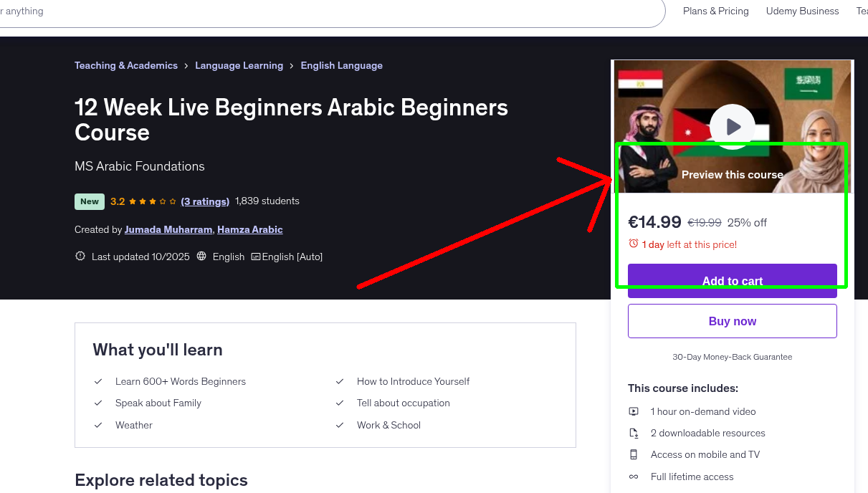Click the alarm clock icon by the price alert
Image resolution: width=868 pixels, height=493 pixels.
pyautogui.click(x=635, y=244)
